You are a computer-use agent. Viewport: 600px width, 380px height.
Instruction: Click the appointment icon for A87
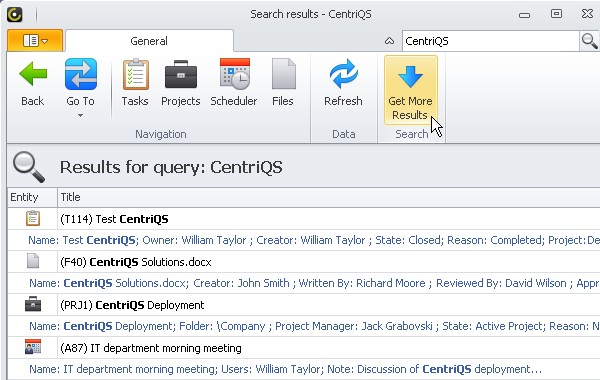(x=33, y=347)
